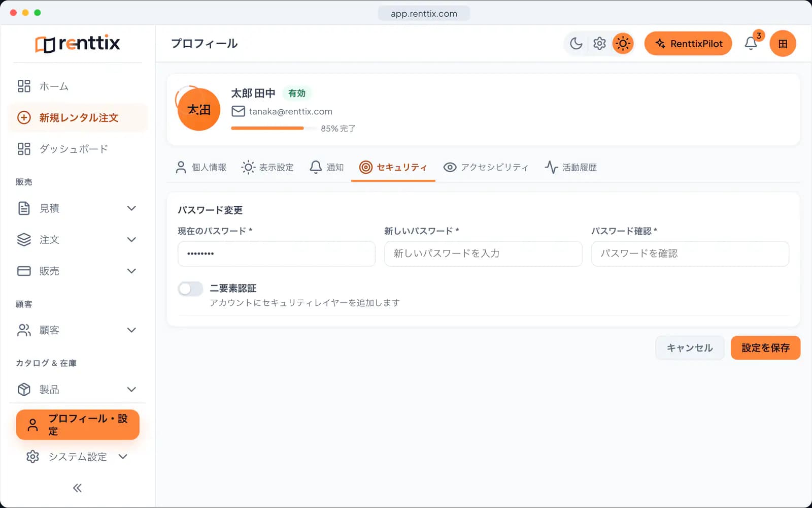This screenshot has height=508, width=812.
Task: Open the user avatar menu 田
Action: coord(783,44)
